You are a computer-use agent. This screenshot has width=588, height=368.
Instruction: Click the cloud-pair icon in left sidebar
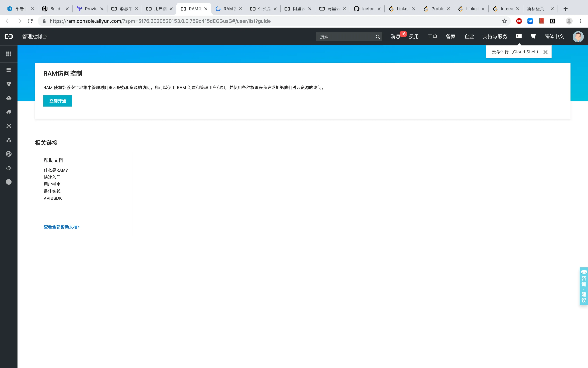tap(9, 98)
